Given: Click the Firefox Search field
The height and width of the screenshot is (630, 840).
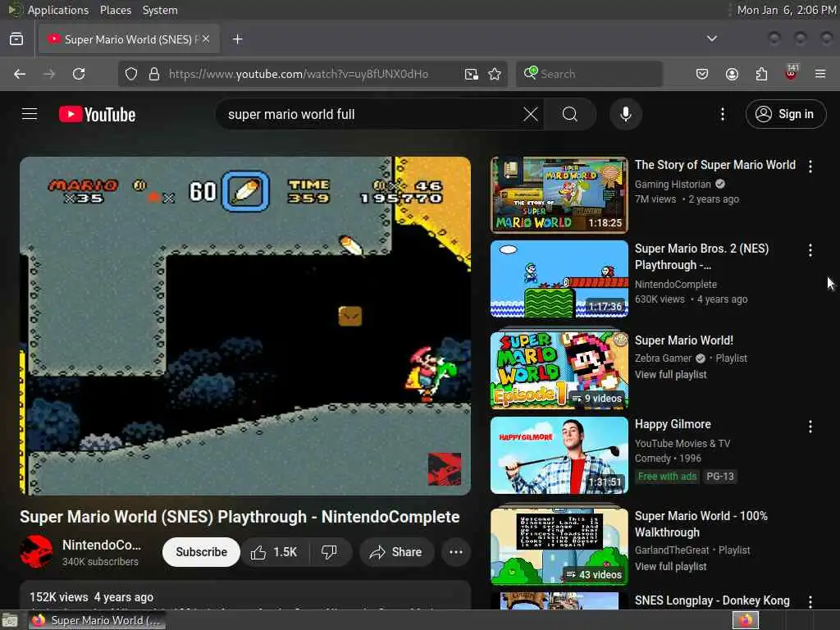Looking at the screenshot, I should tap(589, 74).
